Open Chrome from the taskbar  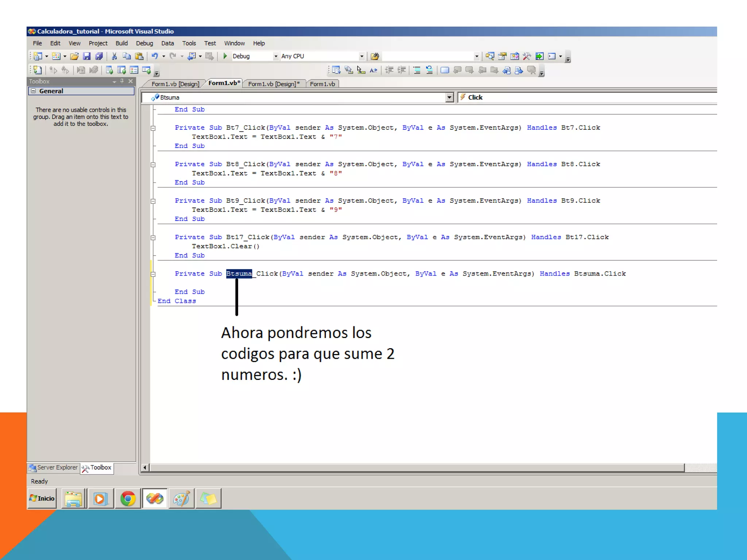[128, 498]
